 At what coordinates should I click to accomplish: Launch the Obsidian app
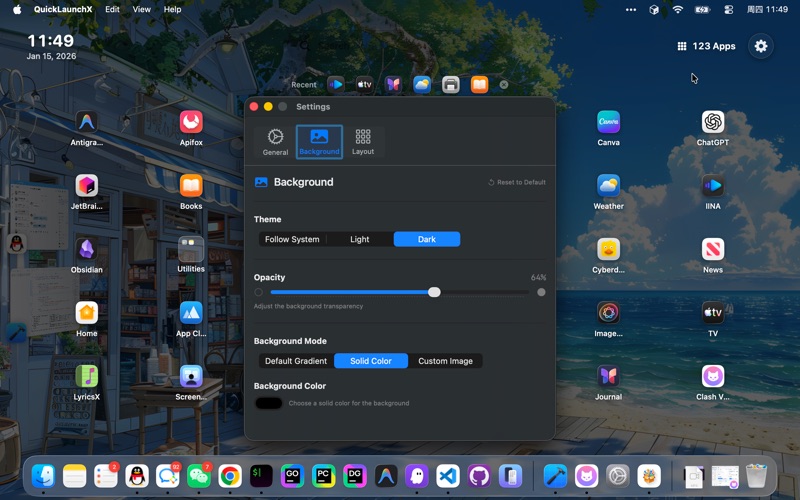click(x=87, y=249)
